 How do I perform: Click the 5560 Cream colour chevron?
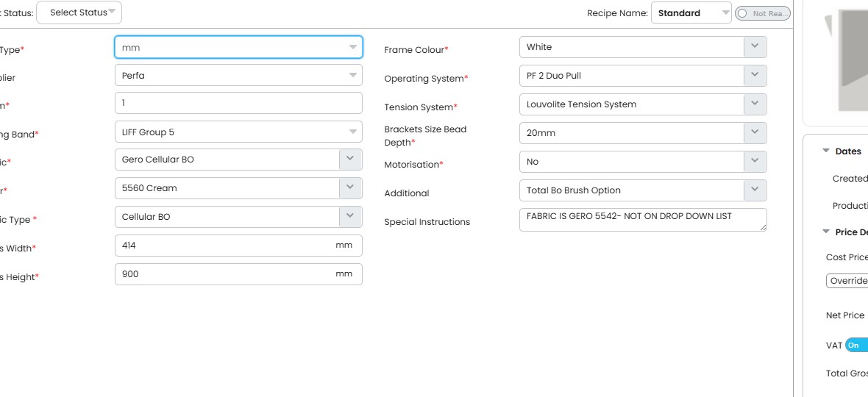point(350,188)
